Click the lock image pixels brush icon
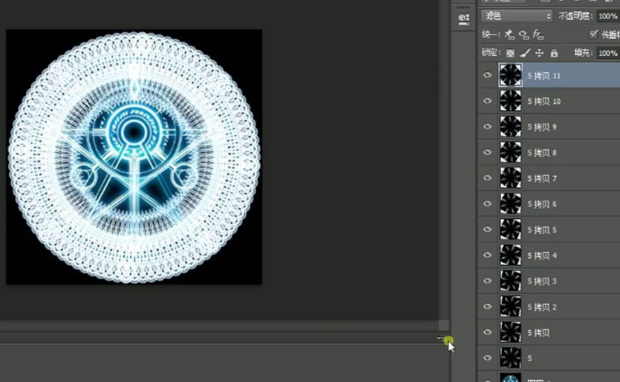Viewport: 620px width, 382px height. pyautogui.click(x=525, y=53)
